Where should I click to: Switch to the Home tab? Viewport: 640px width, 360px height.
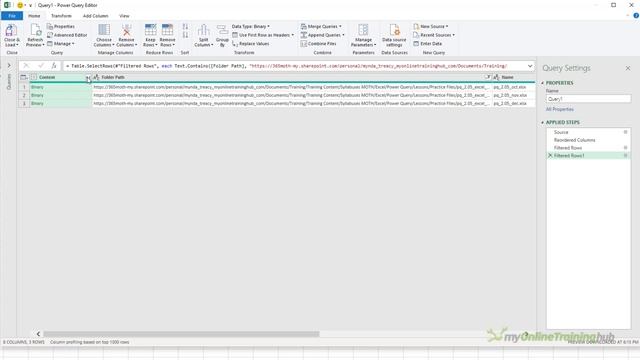[34, 16]
